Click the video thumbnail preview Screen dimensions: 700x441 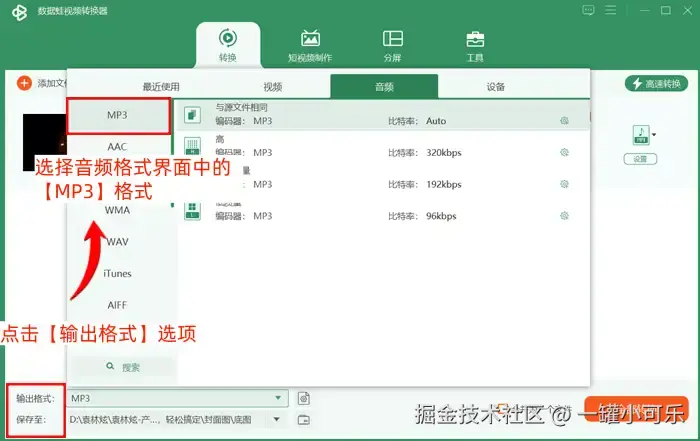point(45,142)
